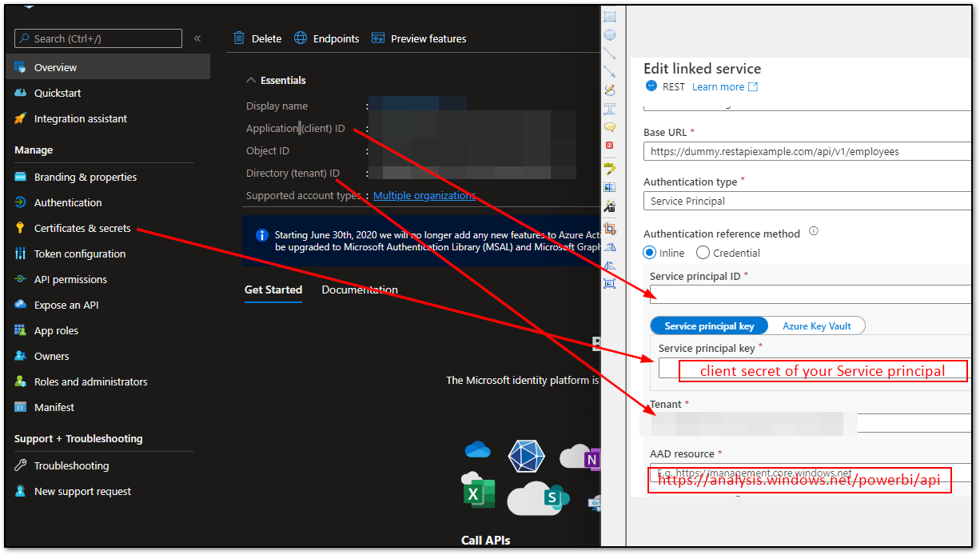Image resolution: width=980 pixels, height=555 pixels.
Task: Select the text annotation tool
Action: 609,109
